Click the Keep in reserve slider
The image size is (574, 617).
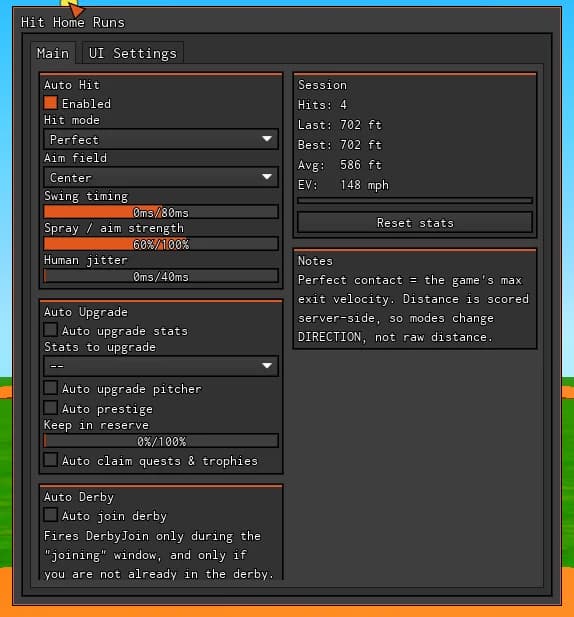click(161, 441)
